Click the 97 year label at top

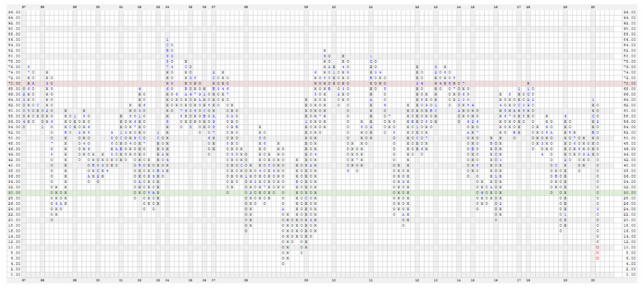[24, 7]
